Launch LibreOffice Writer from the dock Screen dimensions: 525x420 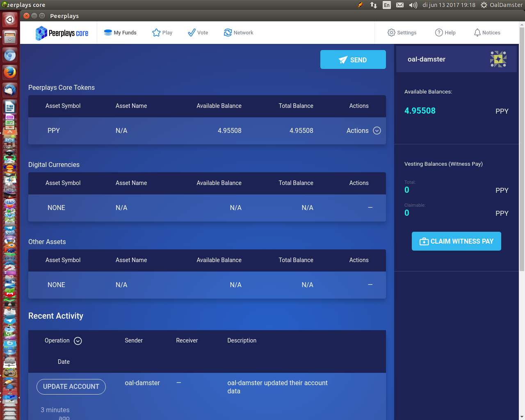[x=10, y=107]
